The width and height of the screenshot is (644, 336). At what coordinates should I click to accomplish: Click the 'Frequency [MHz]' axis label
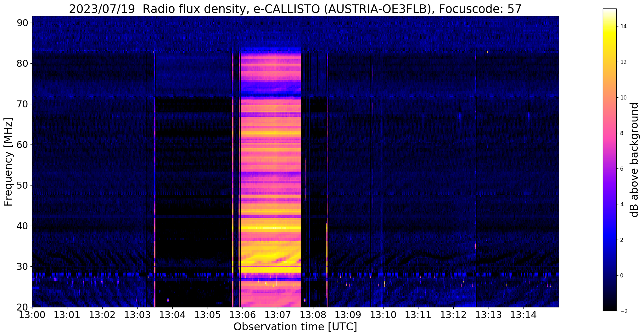(x=8, y=162)
